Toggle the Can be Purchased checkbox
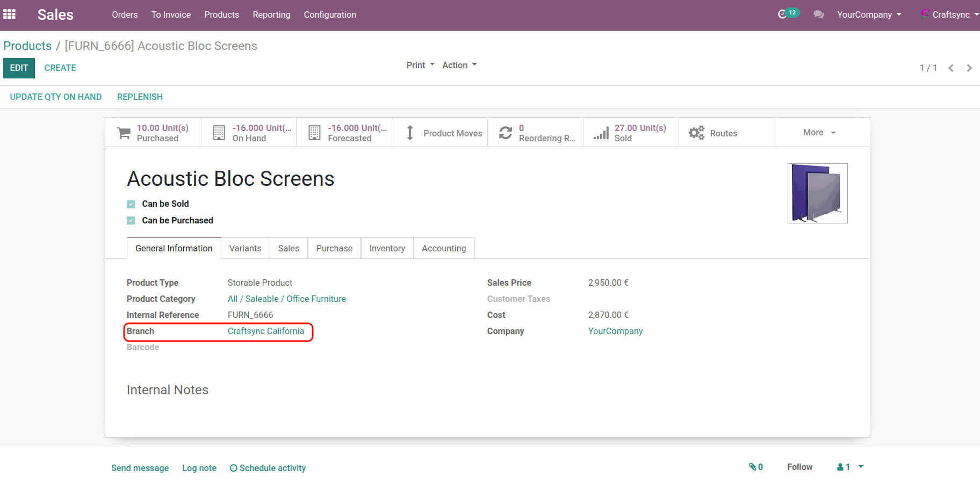 point(131,221)
